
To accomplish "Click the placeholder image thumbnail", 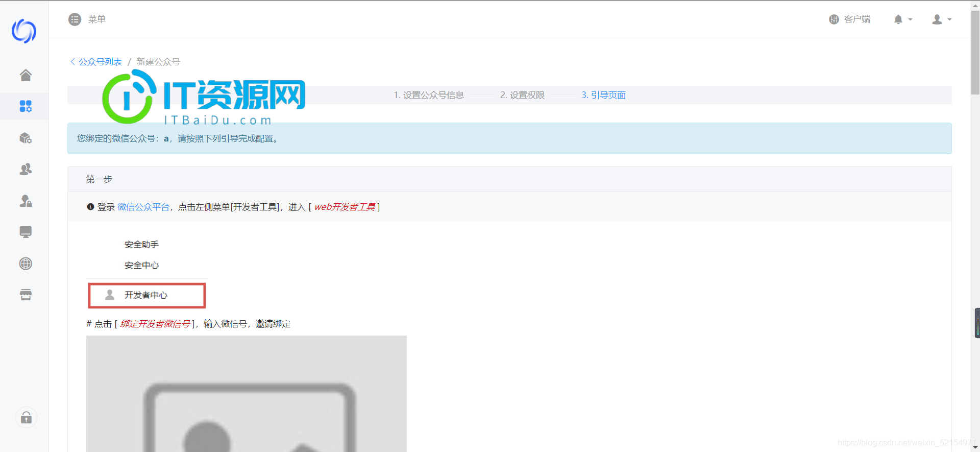I will coord(247,394).
